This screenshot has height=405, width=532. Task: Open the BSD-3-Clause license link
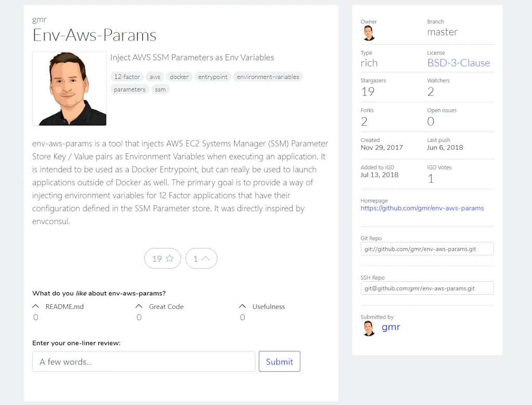point(458,63)
